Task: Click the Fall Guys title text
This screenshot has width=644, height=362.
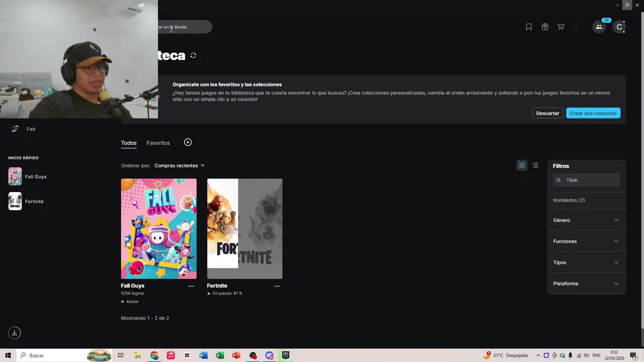Action: [x=132, y=286]
